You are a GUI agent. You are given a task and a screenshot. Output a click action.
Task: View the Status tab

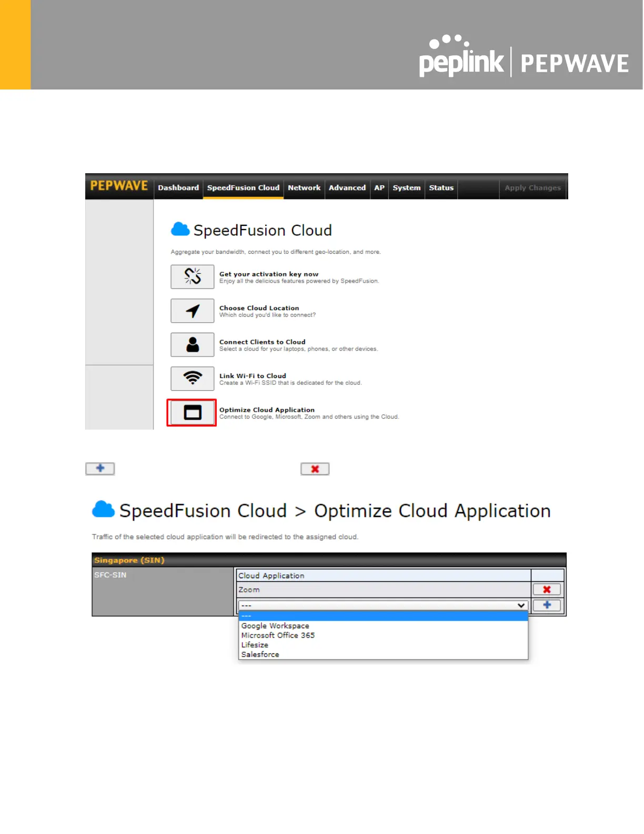point(441,187)
